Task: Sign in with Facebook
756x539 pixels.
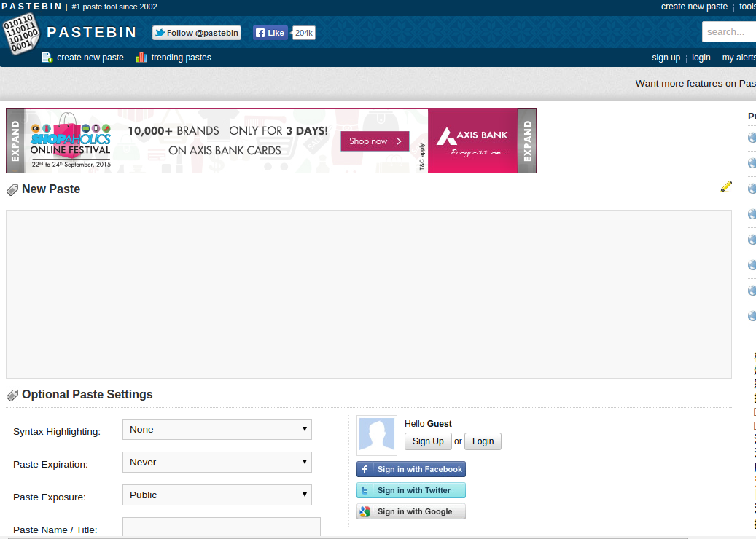Action: 410,469
